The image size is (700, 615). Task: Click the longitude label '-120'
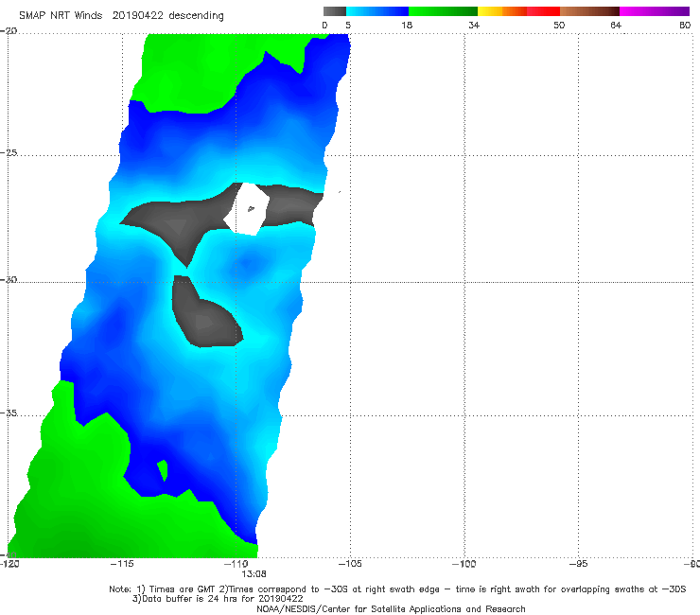9,564
